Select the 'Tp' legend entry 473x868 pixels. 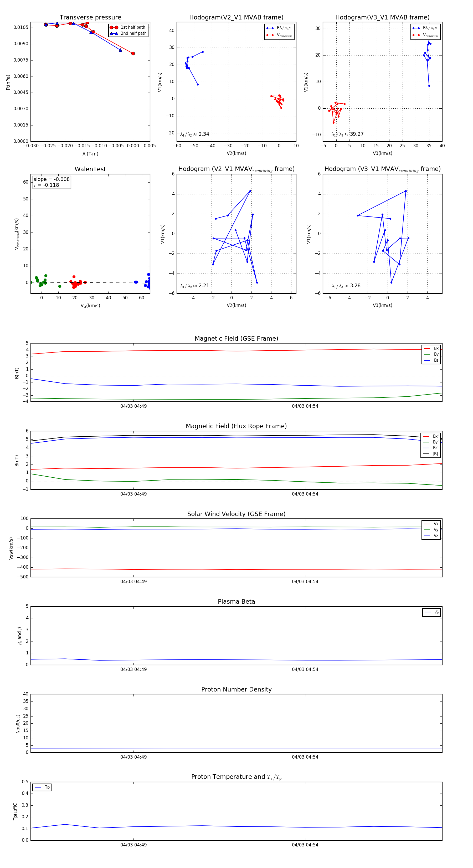click(x=42, y=787)
